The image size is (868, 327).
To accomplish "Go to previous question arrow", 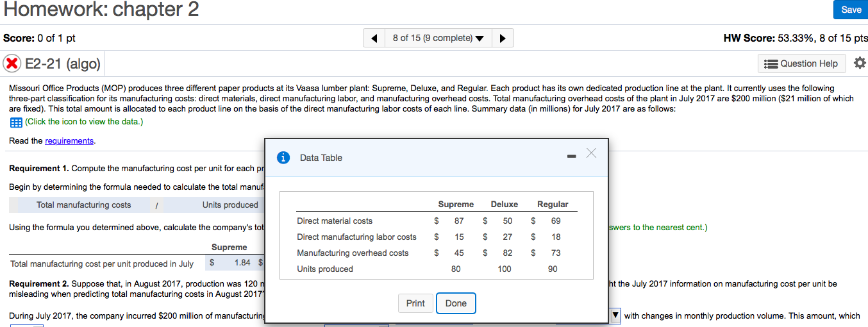I will (373, 38).
